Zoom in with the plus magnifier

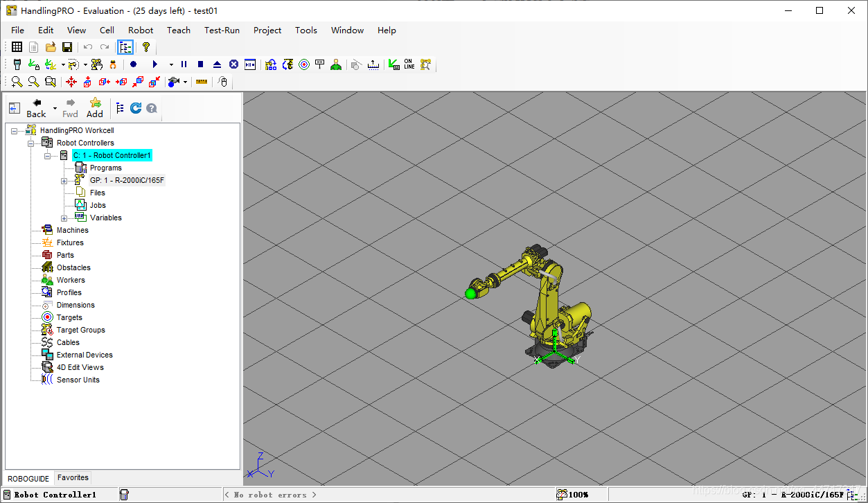point(17,82)
